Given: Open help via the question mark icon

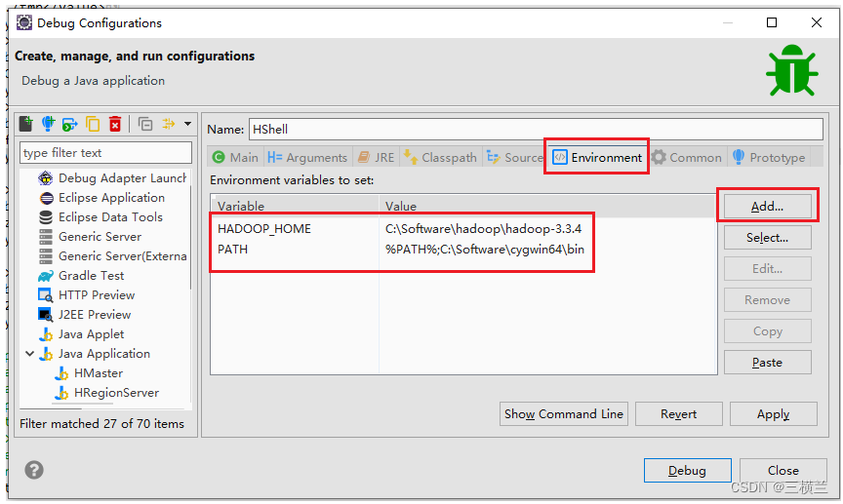Looking at the screenshot, I should point(34,470).
